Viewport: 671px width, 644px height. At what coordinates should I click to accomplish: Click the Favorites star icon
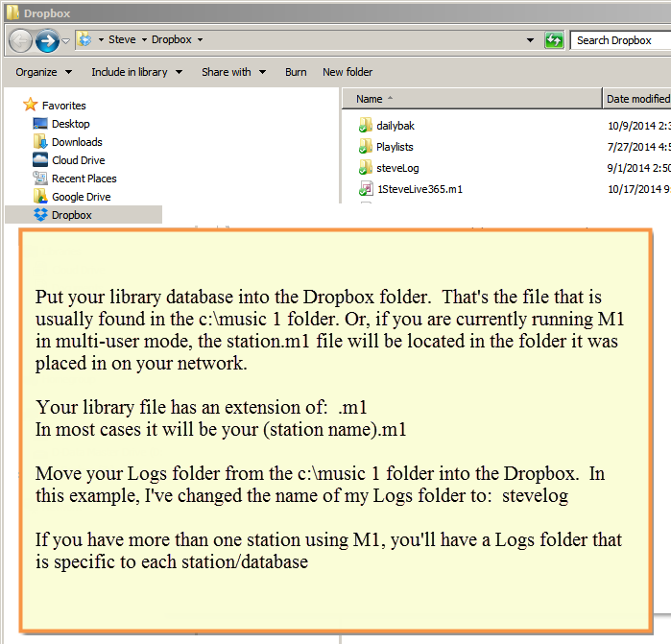[31, 105]
